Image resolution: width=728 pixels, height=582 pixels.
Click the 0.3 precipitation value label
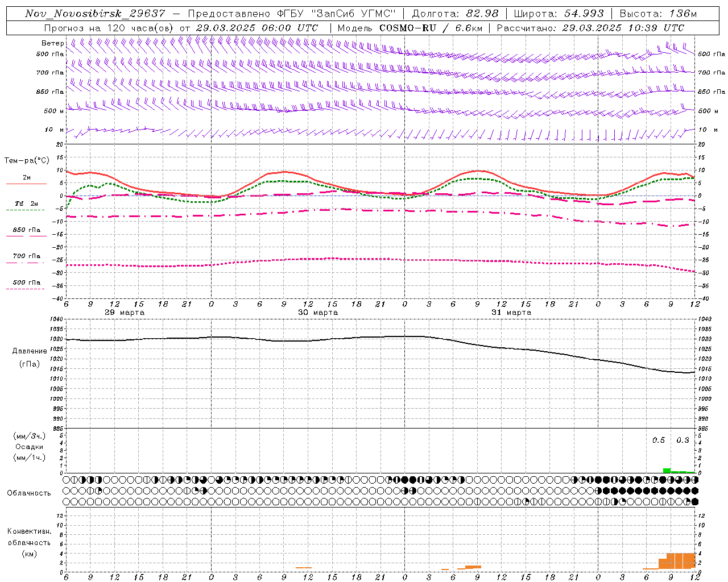pos(682,440)
